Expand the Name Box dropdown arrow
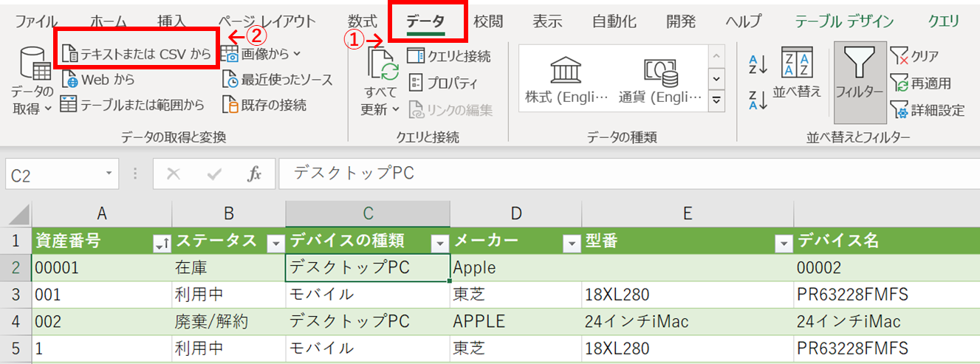 [x=109, y=174]
